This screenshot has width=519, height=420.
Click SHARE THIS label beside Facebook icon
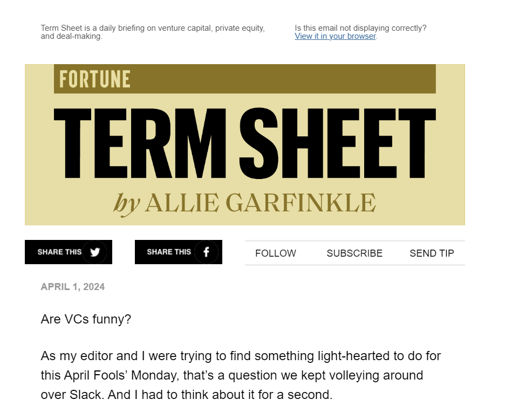(x=169, y=252)
